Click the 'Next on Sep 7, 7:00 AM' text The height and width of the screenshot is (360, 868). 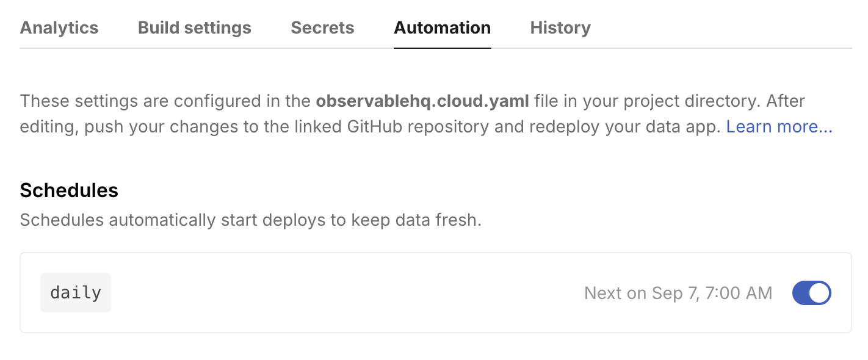[678, 293]
